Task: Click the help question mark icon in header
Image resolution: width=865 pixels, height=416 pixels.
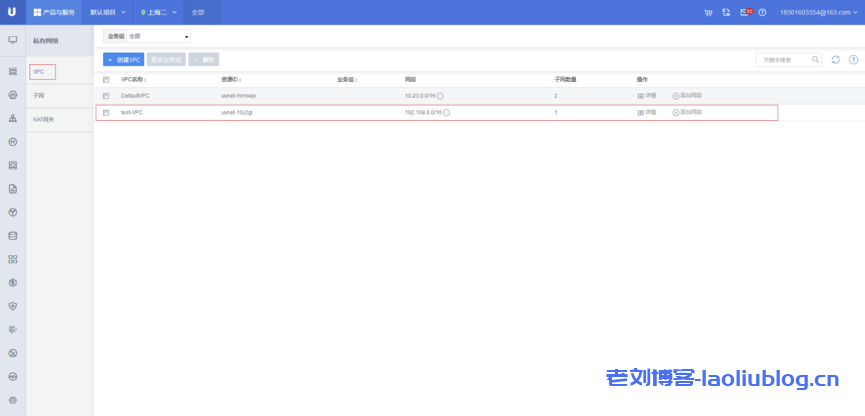Action: coord(762,13)
